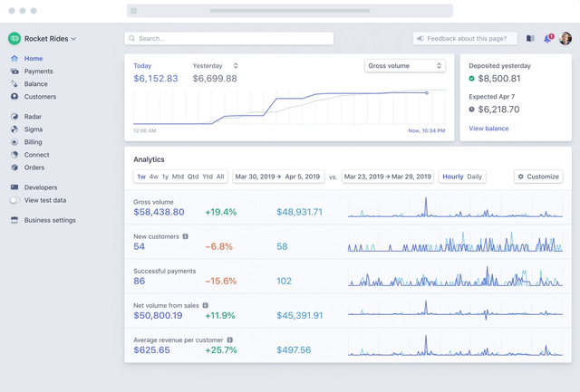Expand the Rocket Rides account switcher

coord(43,38)
